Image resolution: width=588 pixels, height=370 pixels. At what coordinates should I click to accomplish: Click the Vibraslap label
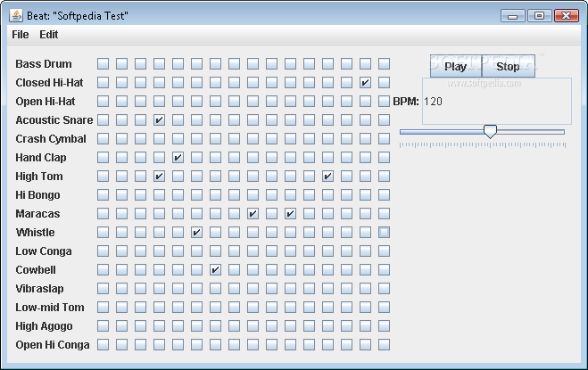pos(39,289)
